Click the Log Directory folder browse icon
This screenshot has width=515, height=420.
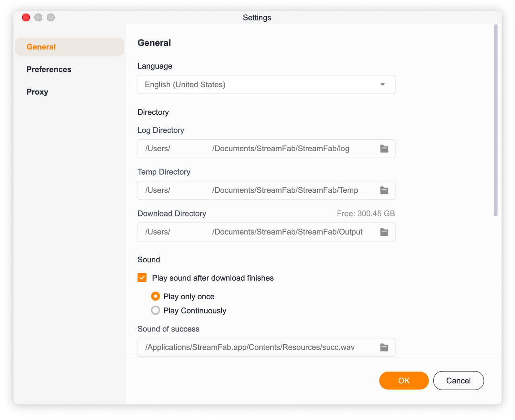384,149
